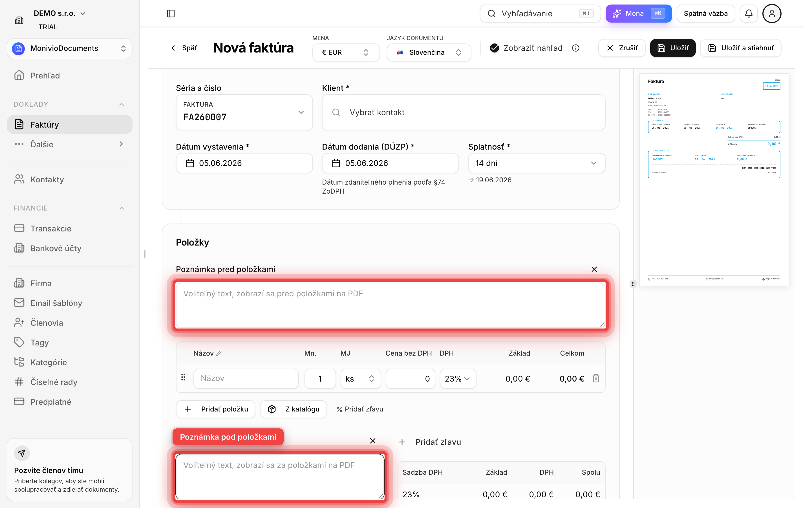Open Predplatné in the sidebar
812x508 pixels.
click(x=69, y=402)
